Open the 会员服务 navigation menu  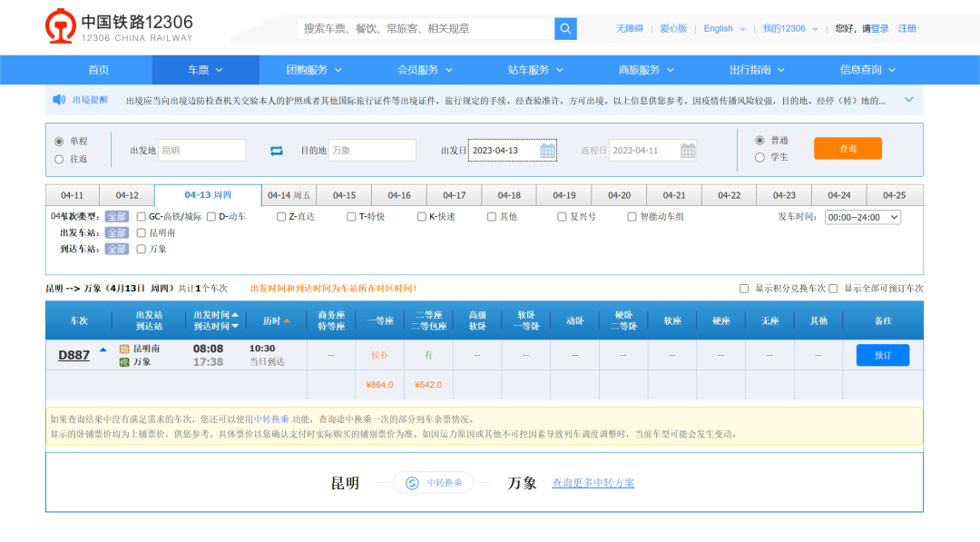coord(425,70)
